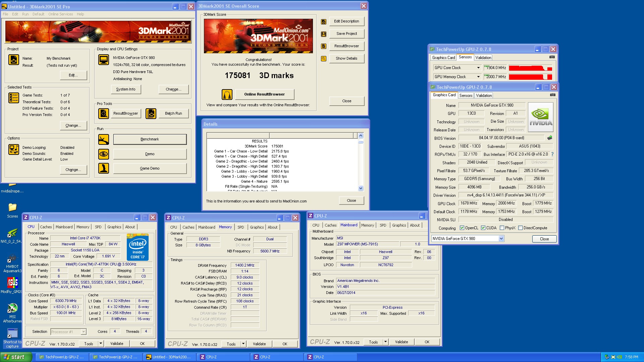
Task: Click the Details results scrollbar up arrow
Action: coord(361,136)
